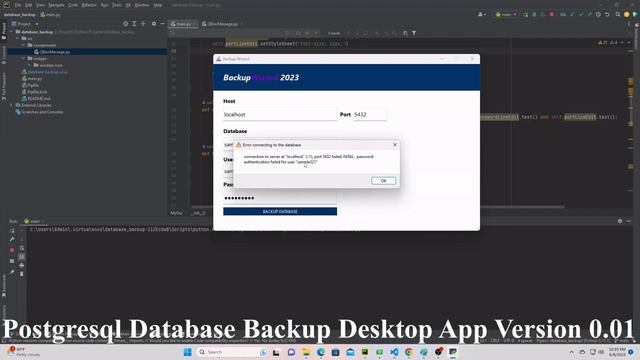The width and height of the screenshot is (640, 360).
Task: Click the wrench icon in Run panel
Action: 12,240
